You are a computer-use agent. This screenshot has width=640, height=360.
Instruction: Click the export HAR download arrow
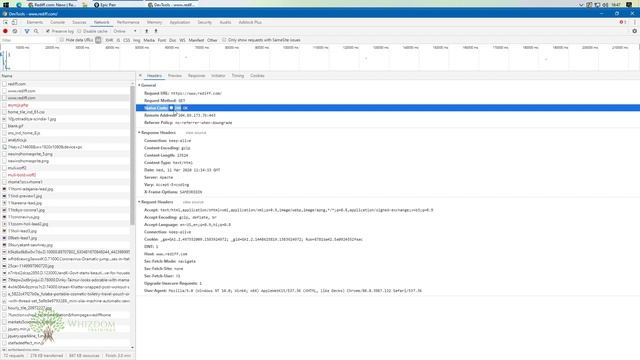tap(156, 31)
